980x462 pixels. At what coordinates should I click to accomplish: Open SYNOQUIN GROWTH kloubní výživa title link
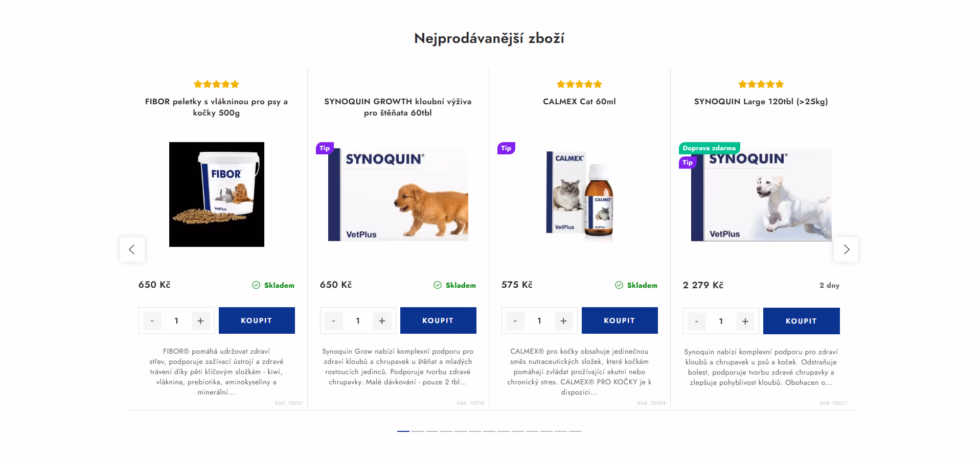pos(398,107)
